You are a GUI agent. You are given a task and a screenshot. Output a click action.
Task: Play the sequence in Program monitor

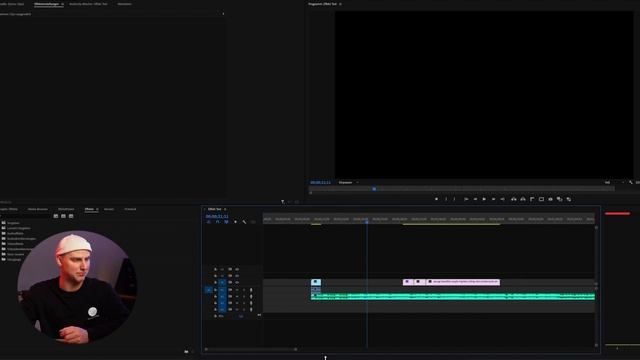pos(484,199)
